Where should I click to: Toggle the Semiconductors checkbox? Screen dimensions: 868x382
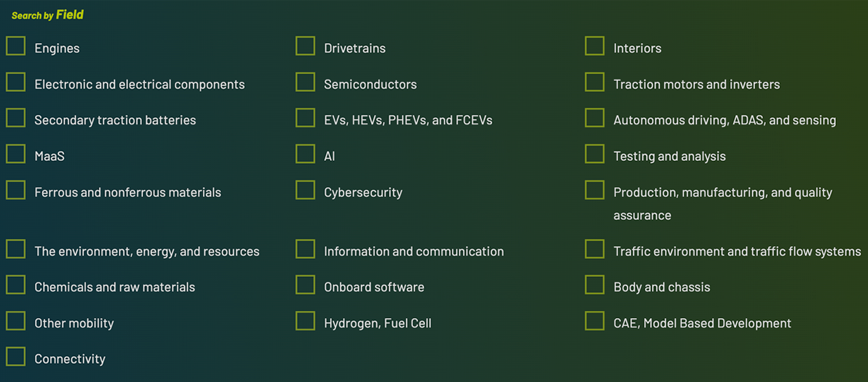click(x=305, y=82)
